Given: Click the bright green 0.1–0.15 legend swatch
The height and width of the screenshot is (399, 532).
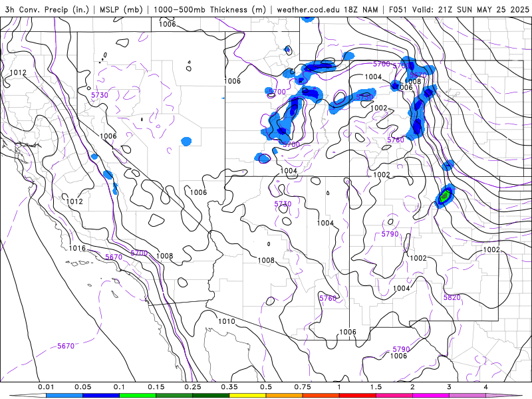Looking at the screenshot, I should 138,396.
